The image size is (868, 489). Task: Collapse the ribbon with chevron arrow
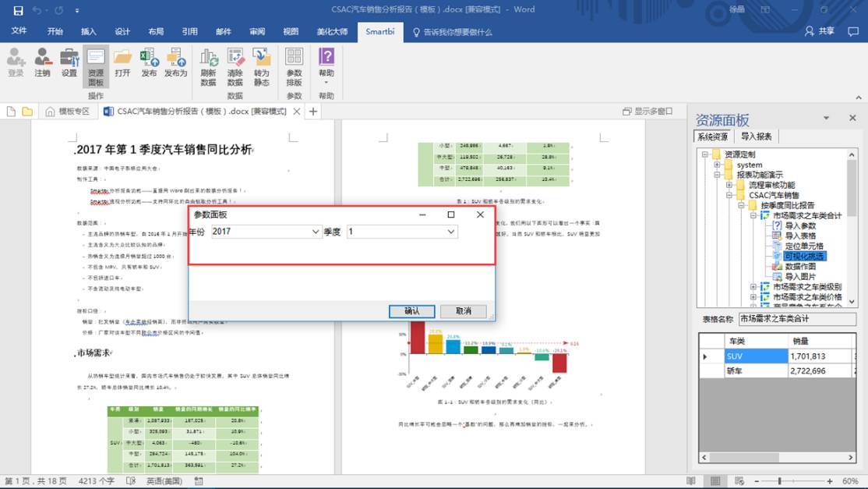point(859,97)
